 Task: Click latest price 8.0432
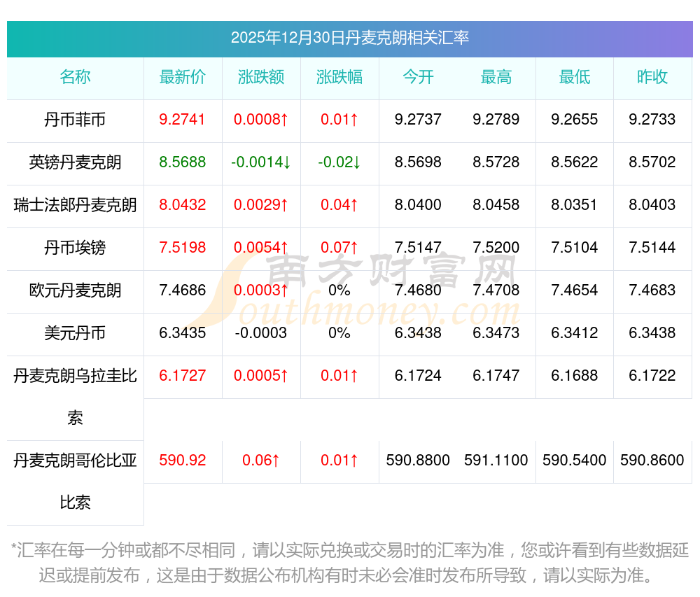coord(183,205)
